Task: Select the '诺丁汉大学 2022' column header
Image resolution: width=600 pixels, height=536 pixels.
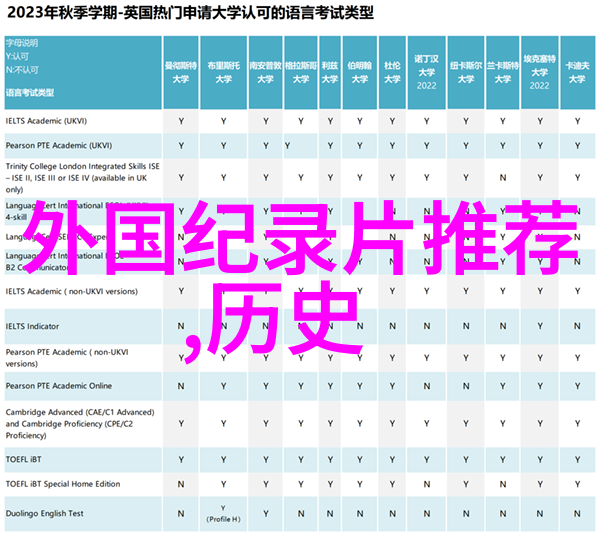Action: click(426, 72)
